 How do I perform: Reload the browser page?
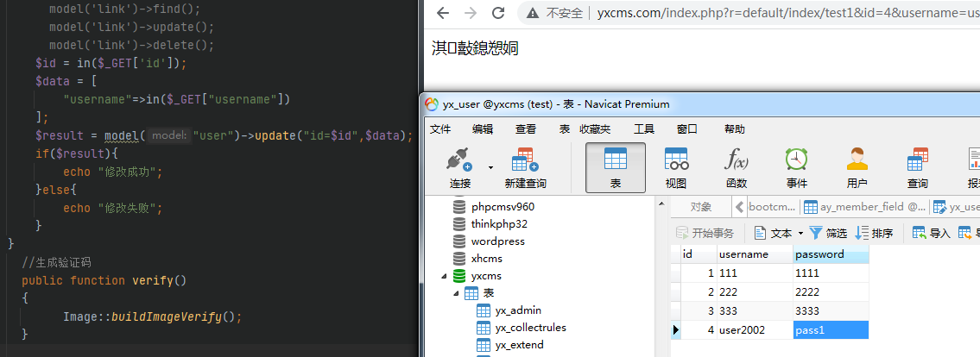pos(498,13)
